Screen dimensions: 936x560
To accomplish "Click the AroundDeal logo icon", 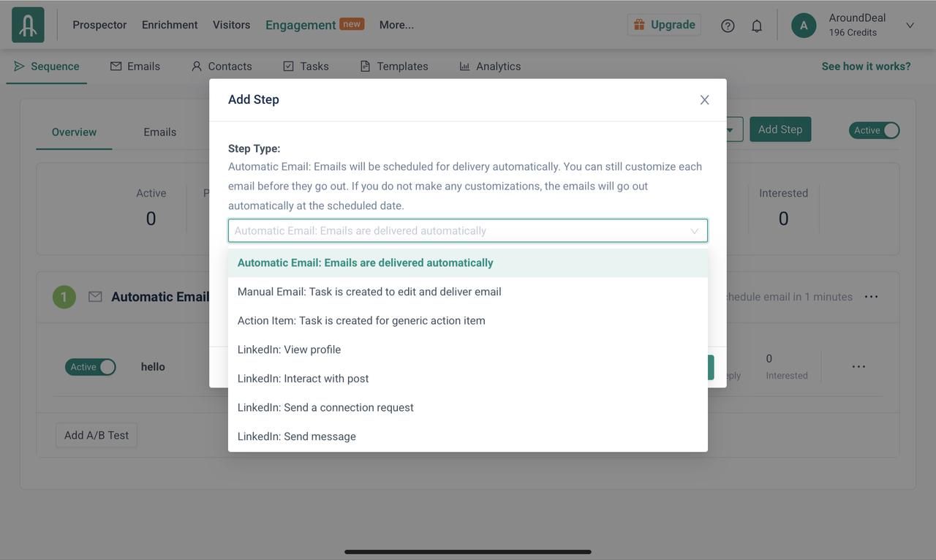I will pos(28,25).
